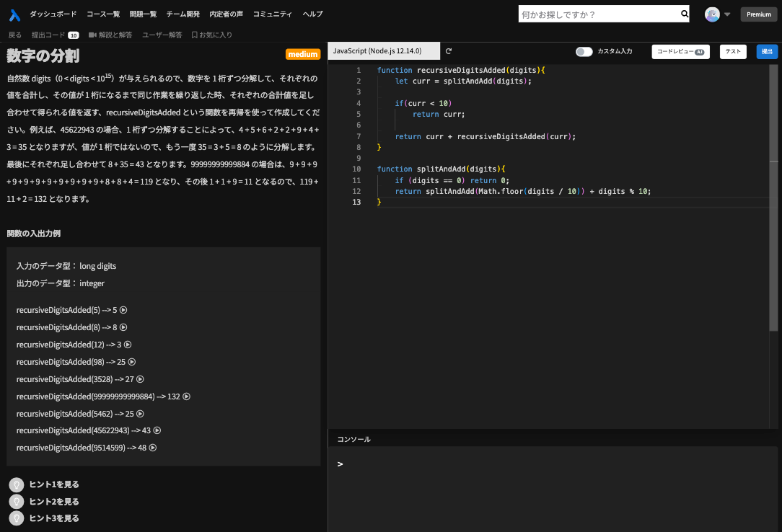Click the lightbulb icon for ヒント1

tap(17, 484)
